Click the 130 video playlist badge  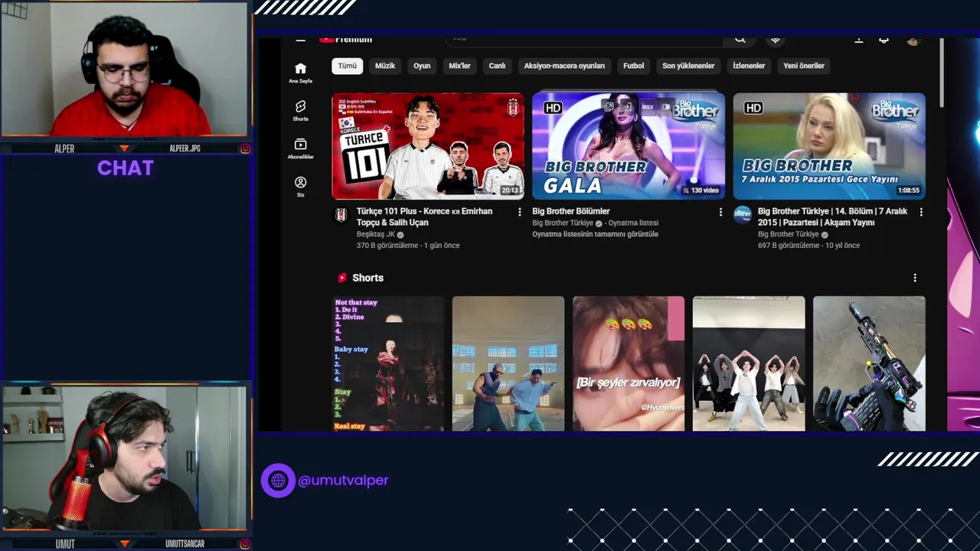(701, 191)
